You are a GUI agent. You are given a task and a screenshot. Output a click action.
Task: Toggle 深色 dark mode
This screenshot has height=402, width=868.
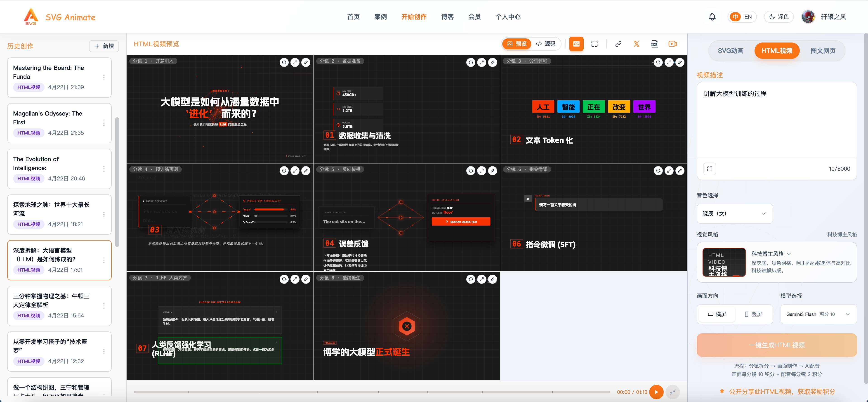pyautogui.click(x=779, y=17)
